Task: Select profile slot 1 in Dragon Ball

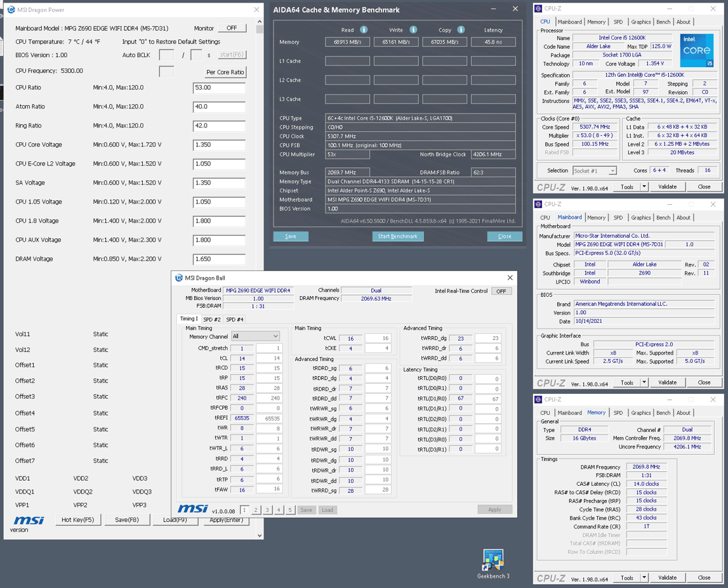Action: (244, 510)
